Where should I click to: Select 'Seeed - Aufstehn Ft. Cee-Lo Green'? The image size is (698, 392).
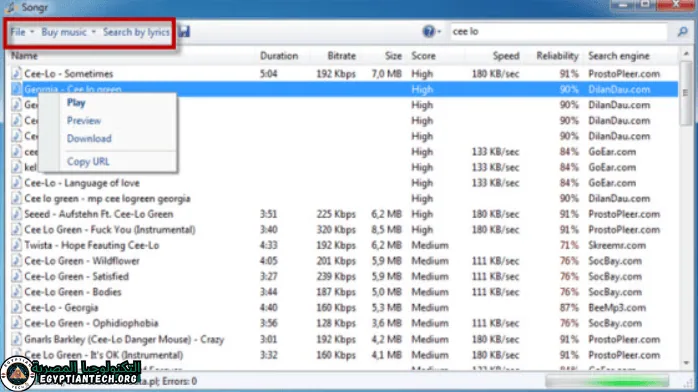[98, 214]
